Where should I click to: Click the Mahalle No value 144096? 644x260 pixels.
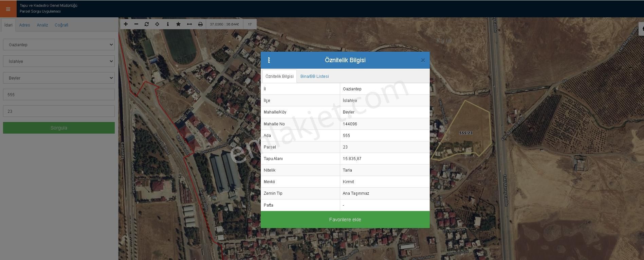point(350,124)
